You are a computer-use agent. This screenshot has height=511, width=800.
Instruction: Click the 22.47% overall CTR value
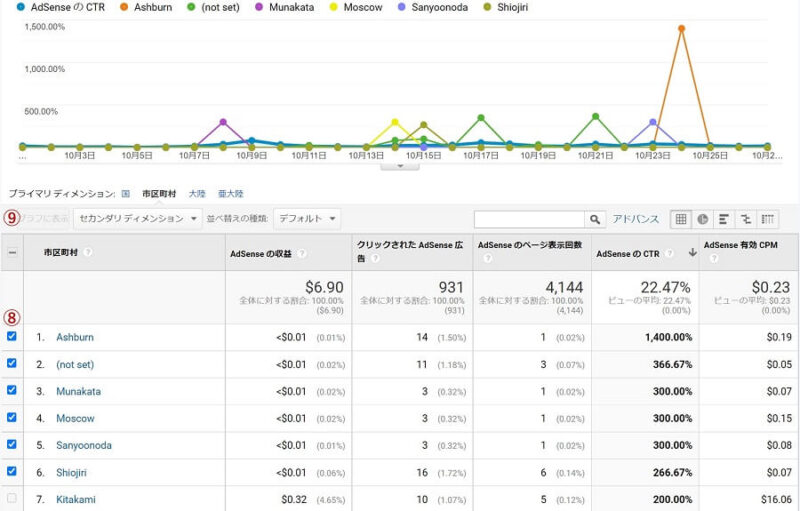[x=665, y=287]
